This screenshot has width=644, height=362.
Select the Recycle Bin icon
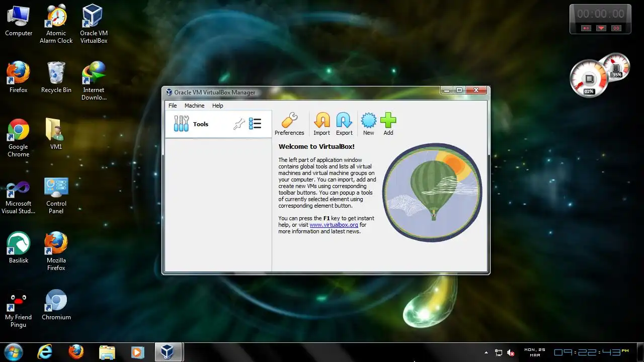(x=56, y=78)
